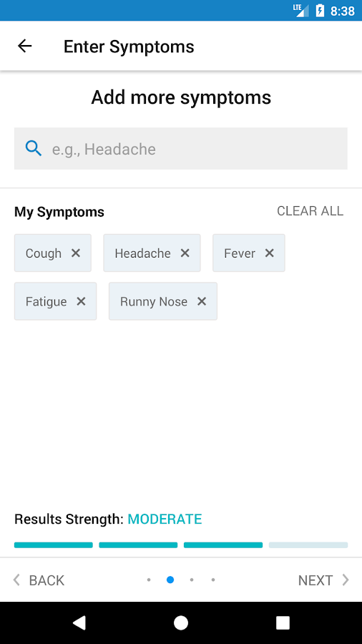Remove the Cough symptom chip
Screen dimensions: 362x644
point(76,253)
